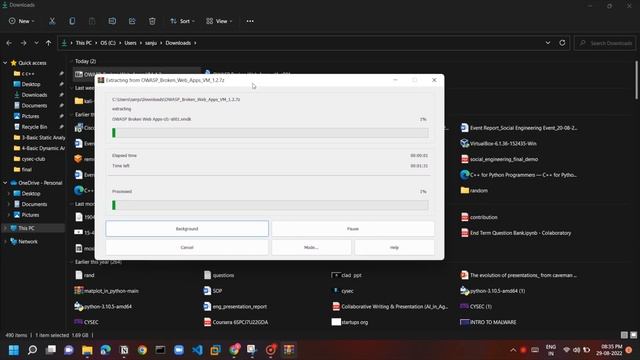
Task: Click the Copy icon in Explorer toolbar
Action: click(72, 21)
